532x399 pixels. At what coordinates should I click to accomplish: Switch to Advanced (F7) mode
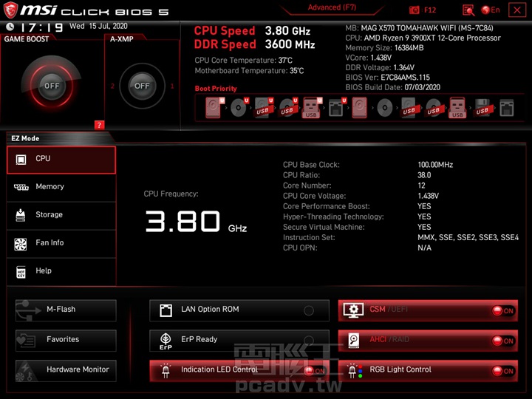click(x=332, y=7)
